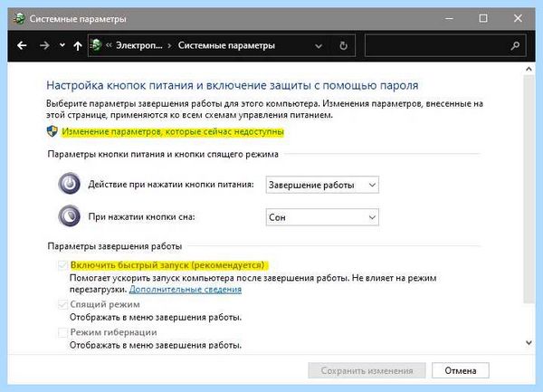Viewport: 543px width, 392px height.
Task: Open the Сон sleep button dropdown
Action: coord(322,217)
